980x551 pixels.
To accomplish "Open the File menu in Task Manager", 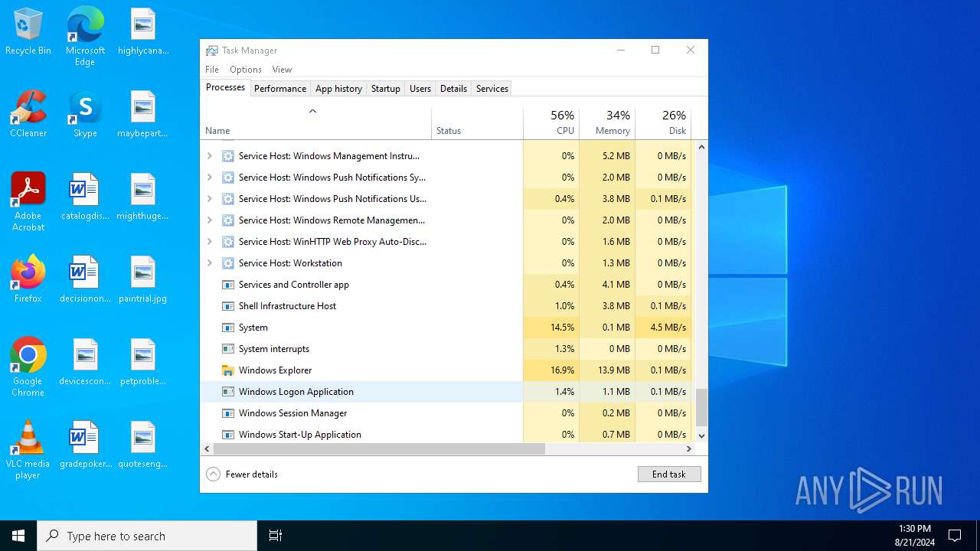I will (x=212, y=70).
